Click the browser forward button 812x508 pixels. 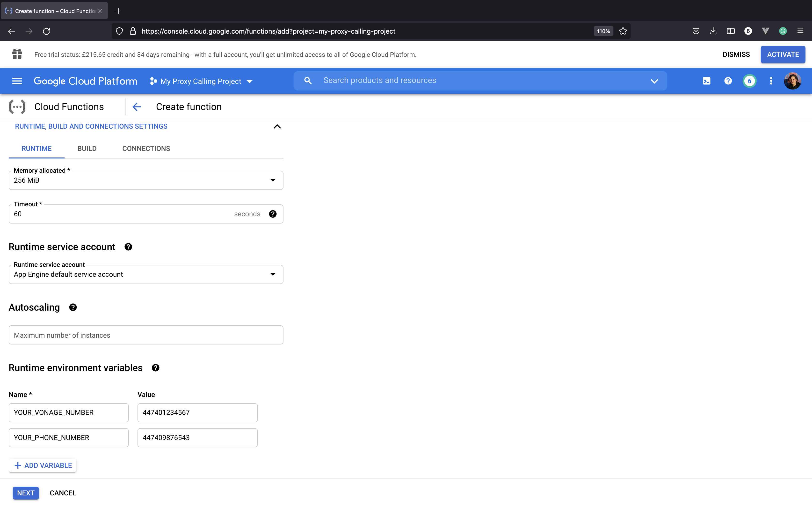click(29, 31)
